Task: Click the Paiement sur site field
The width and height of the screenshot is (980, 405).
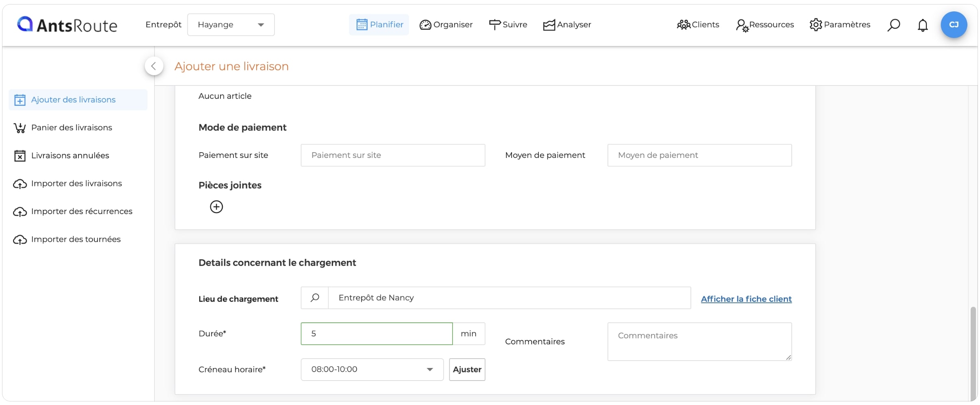Action: [x=393, y=155]
